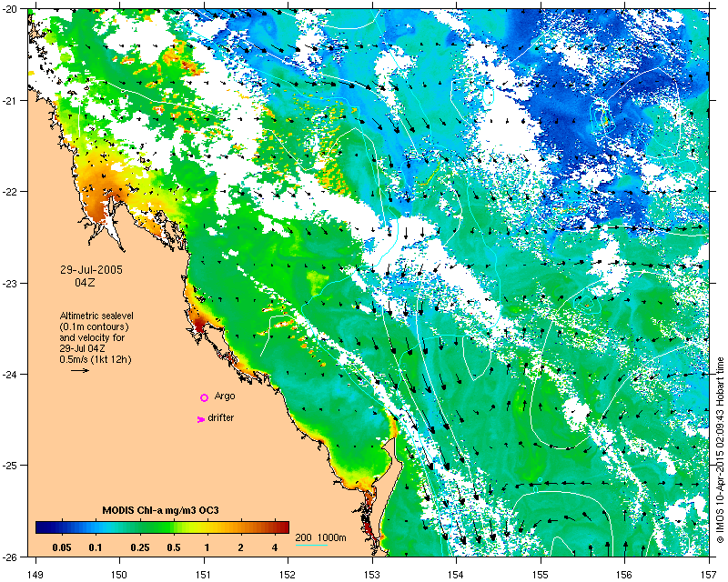Click the longitude axis label "153"
728x582 pixels.
(372, 575)
